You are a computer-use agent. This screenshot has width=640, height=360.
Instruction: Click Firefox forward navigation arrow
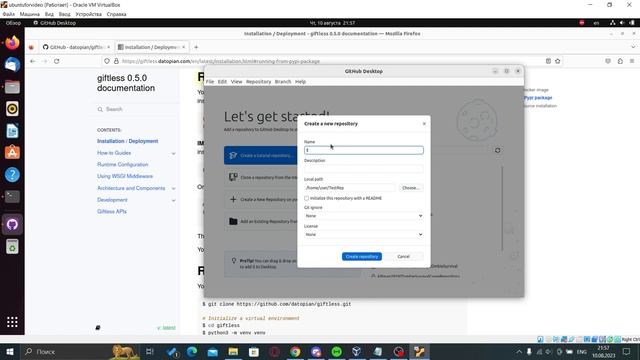[x=44, y=61]
